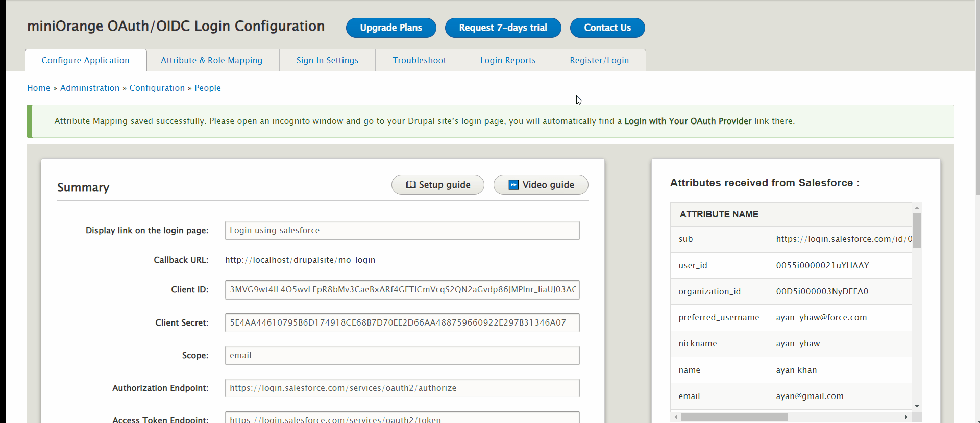Click the Authorization Endpoint field

[x=402, y=388]
